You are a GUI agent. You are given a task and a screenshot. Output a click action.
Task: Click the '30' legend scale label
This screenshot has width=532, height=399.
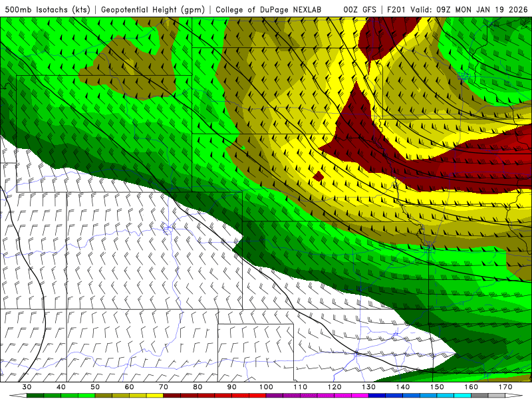pos(27,387)
